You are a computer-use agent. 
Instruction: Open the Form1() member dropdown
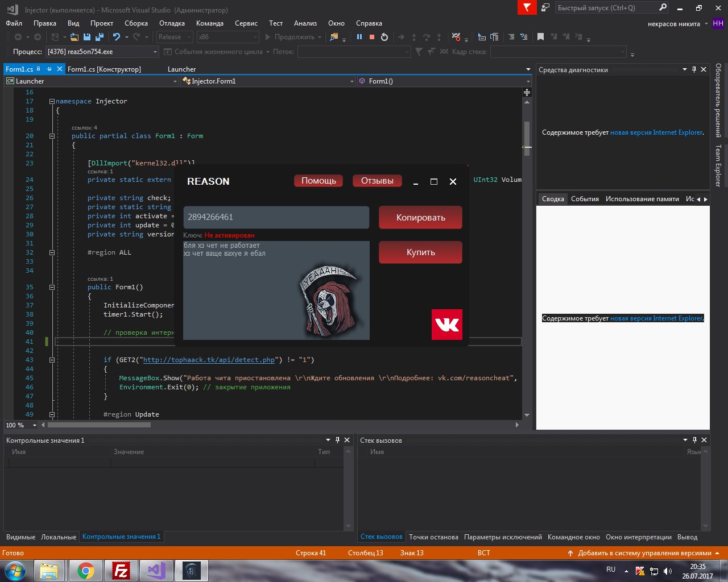(x=444, y=81)
